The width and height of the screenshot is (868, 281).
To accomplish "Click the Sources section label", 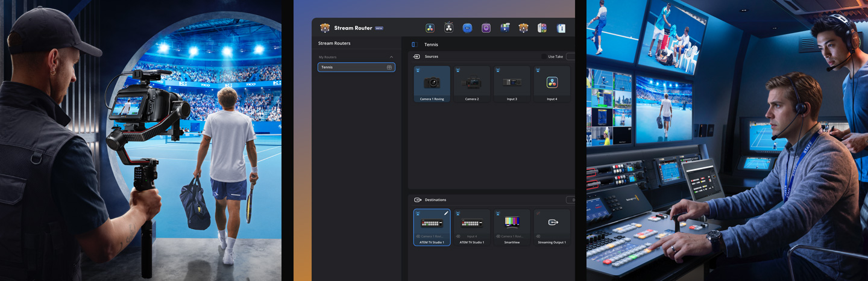I will tap(432, 57).
